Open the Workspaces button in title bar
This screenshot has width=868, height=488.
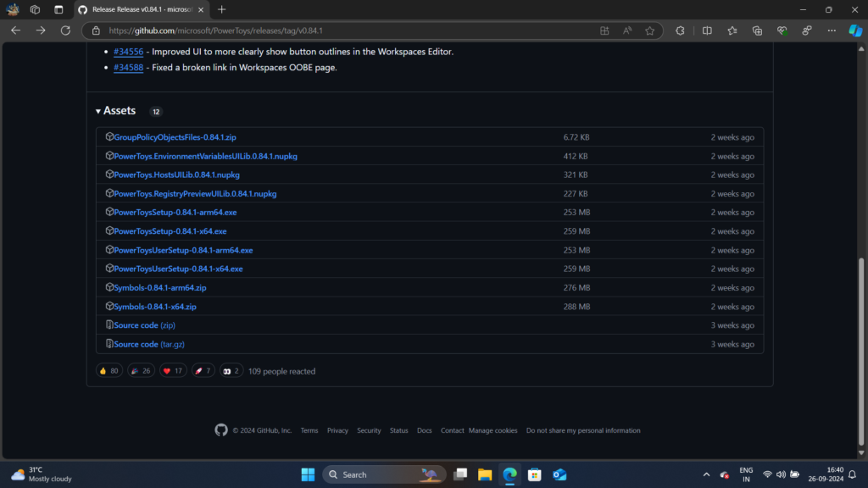(x=35, y=9)
